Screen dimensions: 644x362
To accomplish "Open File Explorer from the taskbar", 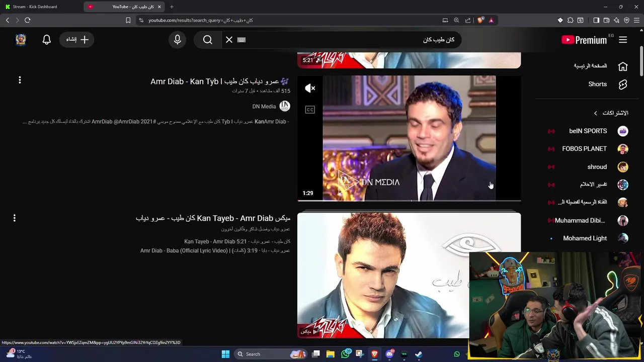I will coord(331,354).
